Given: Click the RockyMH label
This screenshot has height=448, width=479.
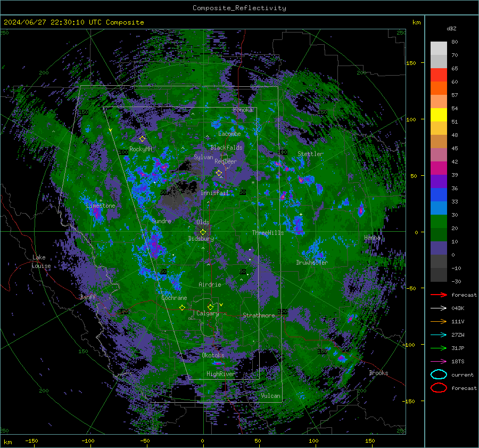Looking at the screenshot, I should pyautogui.click(x=141, y=149).
